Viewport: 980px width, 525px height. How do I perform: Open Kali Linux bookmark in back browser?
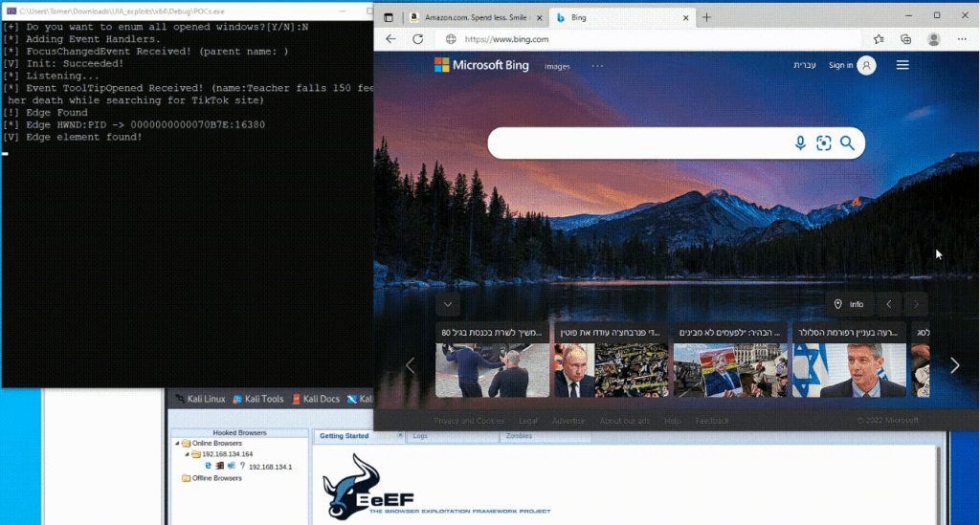coord(200,399)
